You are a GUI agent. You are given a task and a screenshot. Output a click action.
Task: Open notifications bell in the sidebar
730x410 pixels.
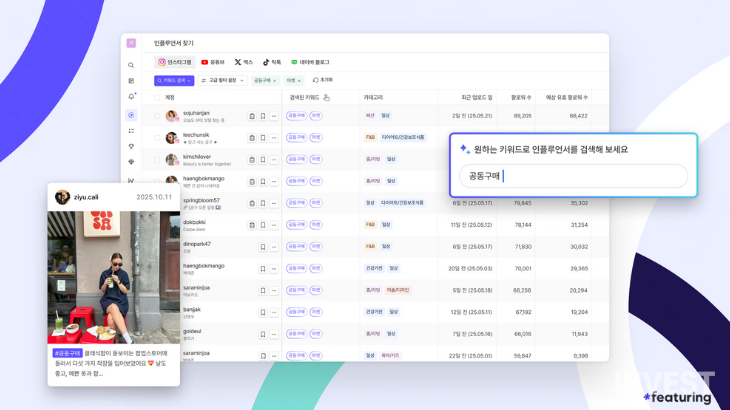[x=131, y=97]
